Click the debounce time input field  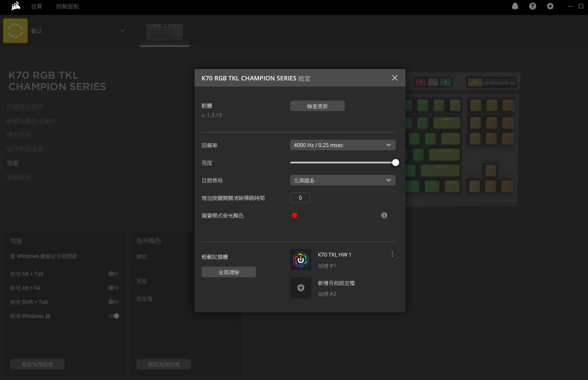300,198
